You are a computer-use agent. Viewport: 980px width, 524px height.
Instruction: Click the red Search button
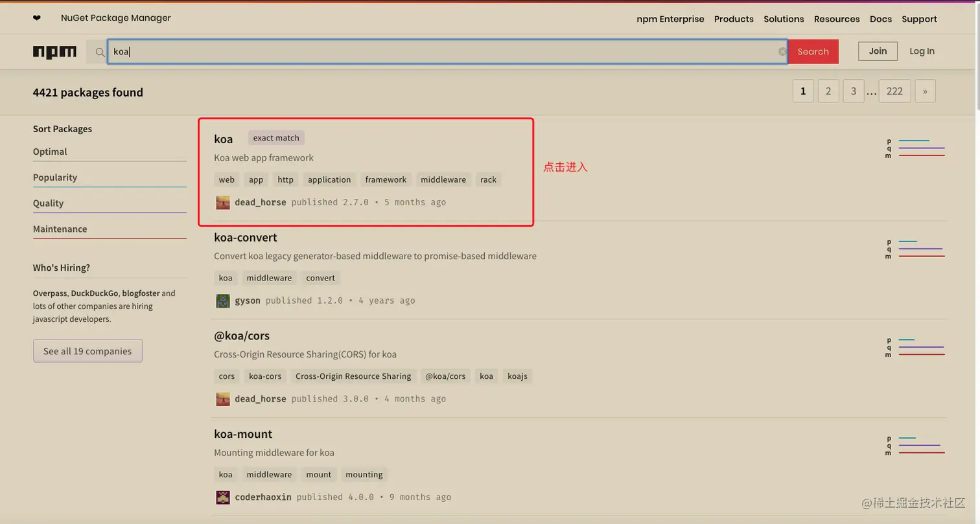[813, 52]
